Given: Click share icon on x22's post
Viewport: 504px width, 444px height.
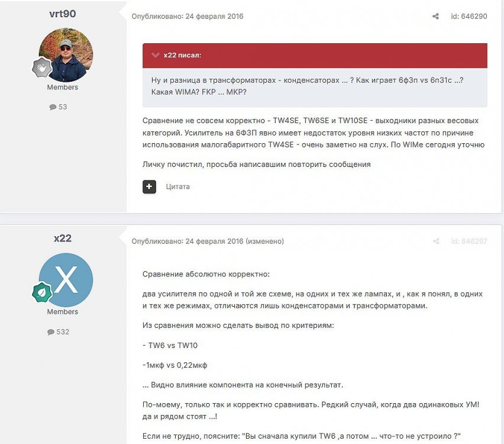Looking at the screenshot, I should click(436, 241).
